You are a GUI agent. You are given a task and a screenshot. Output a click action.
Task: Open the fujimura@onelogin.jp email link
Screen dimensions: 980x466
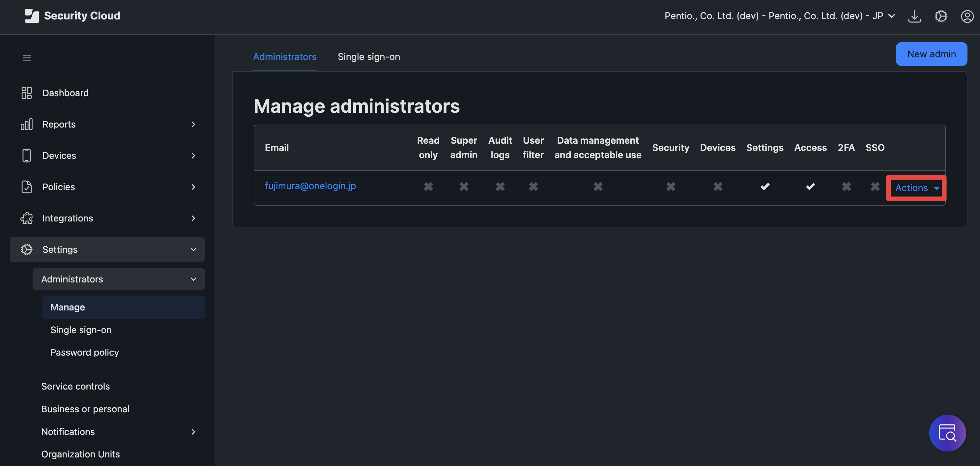click(x=310, y=186)
